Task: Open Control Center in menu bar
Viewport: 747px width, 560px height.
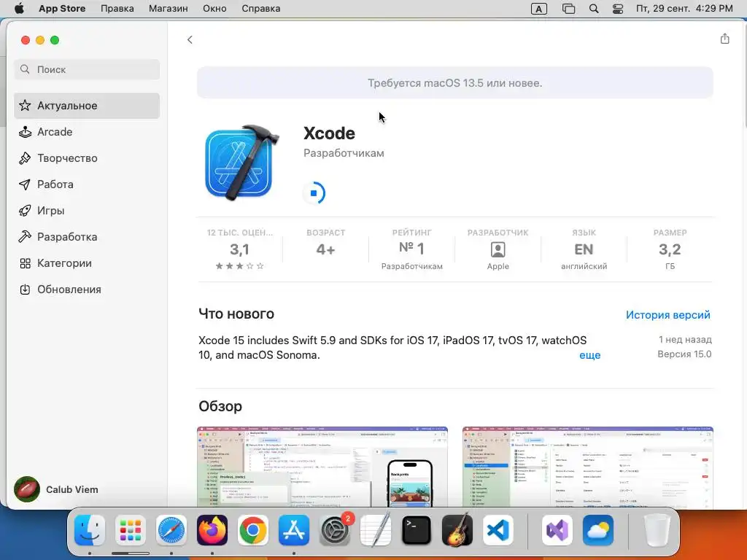Action: pos(618,9)
